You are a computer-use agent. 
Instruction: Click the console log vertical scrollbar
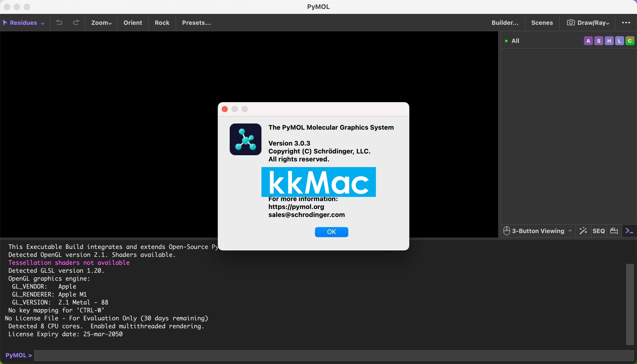630,304
